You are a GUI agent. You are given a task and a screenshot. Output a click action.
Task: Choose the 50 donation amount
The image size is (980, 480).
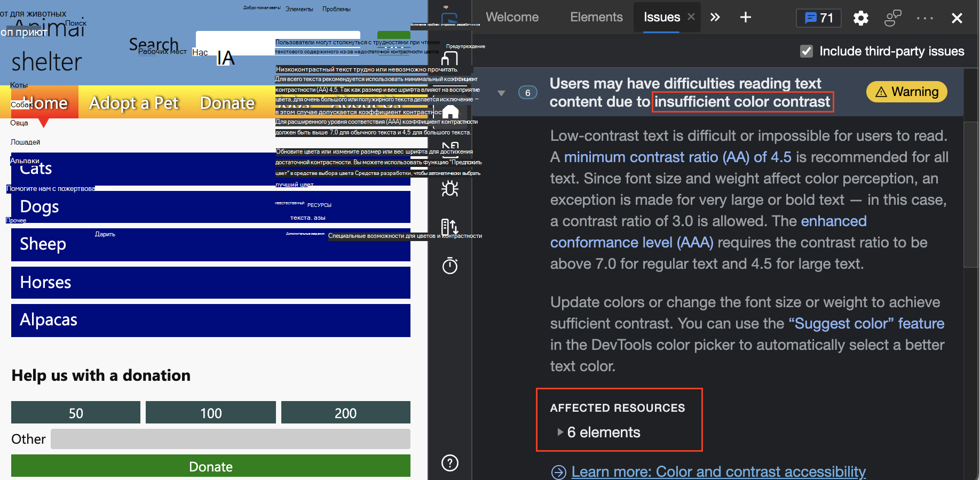[x=76, y=413]
